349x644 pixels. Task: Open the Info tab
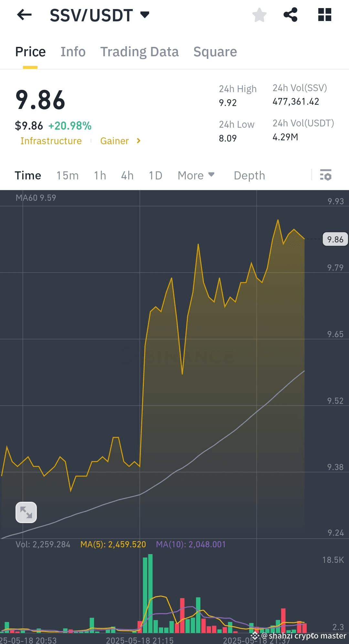point(73,52)
